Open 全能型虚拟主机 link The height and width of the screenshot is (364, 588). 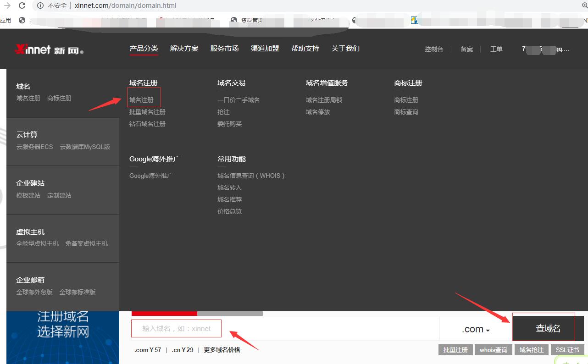click(x=38, y=243)
